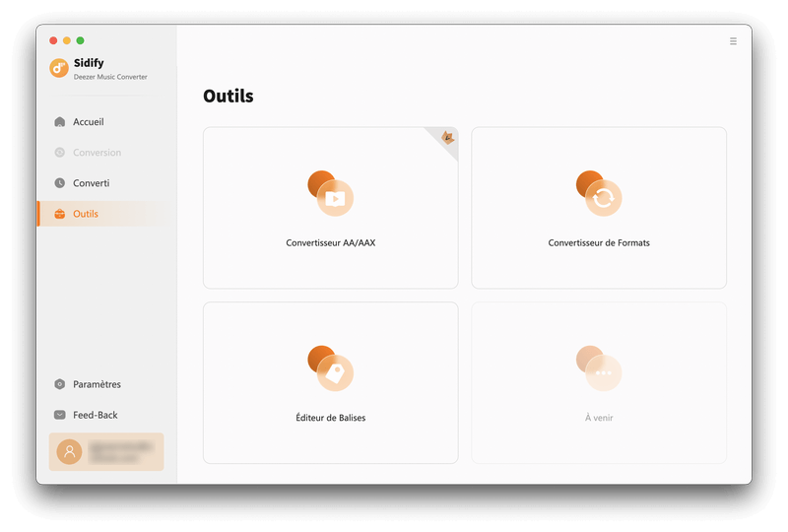This screenshot has height=532, width=788.
Task: Open the Convertisseur de Formats sync icon
Action: 599,194
